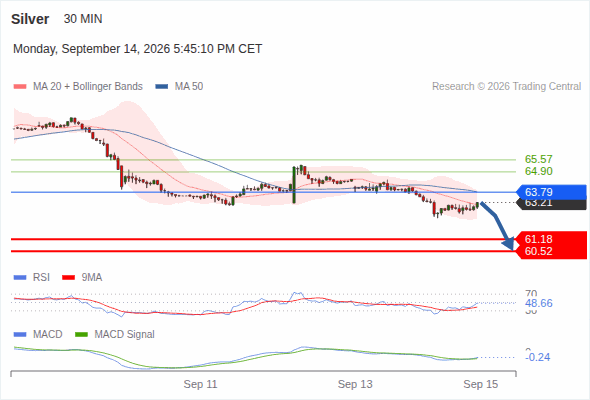This screenshot has height=400, width=590.
Task: Click the red 60.52 target price tag
Action: point(551,251)
